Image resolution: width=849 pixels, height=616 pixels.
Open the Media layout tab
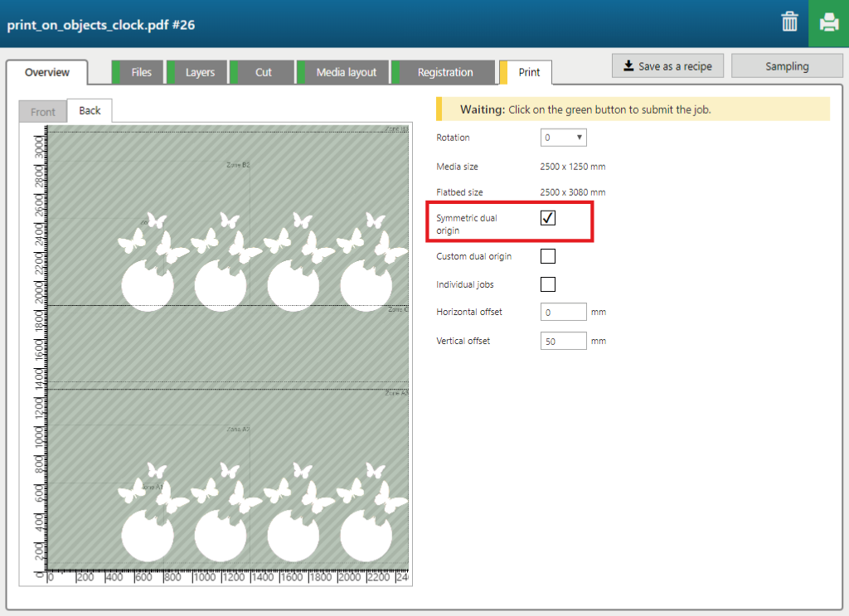[346, 72]
